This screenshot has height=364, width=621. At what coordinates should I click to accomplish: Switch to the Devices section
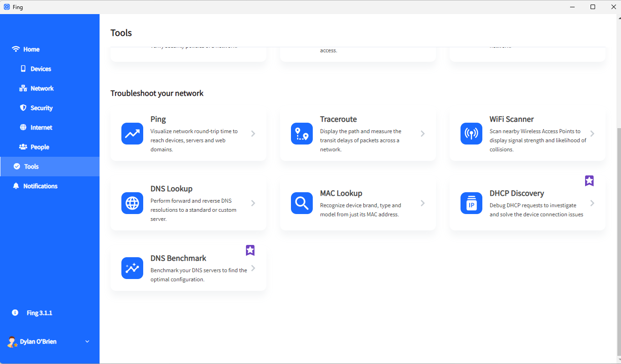pos(36,69)
